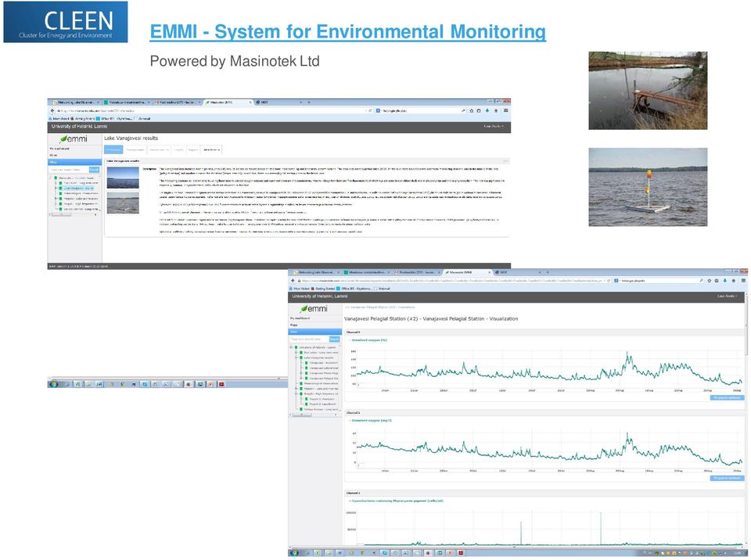Open the hamburger menu in the Lake Vanajavesi browser window
The image size is (751, 560).
506,110
